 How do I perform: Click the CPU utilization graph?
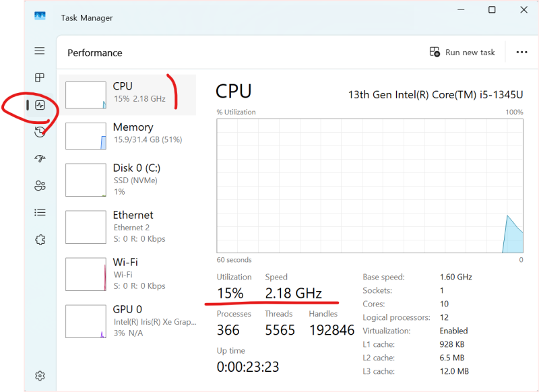(370, 186)
